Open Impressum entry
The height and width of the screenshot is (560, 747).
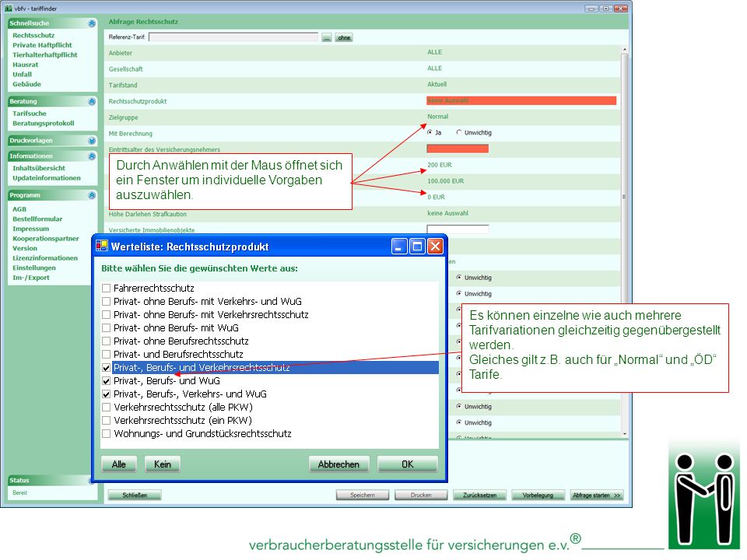[x=30, y=229]
